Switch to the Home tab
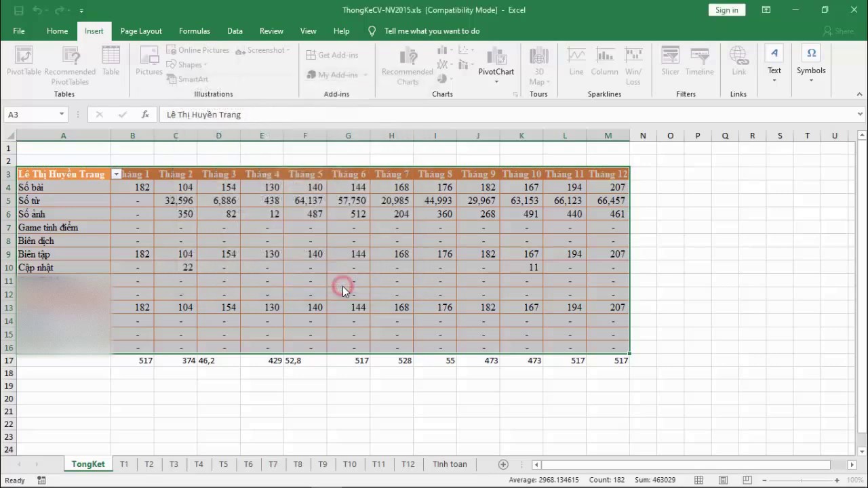868x488 pixels. (x=57, y=31)
